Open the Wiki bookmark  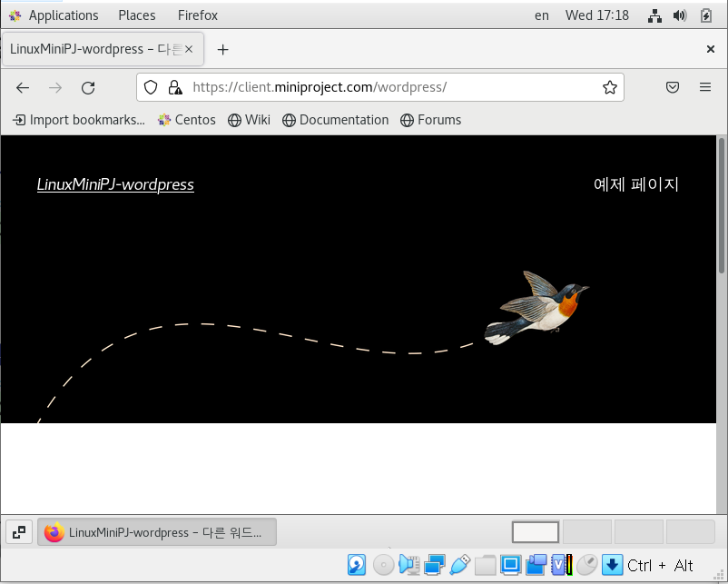pyautogui.click(x=249, y=120)
